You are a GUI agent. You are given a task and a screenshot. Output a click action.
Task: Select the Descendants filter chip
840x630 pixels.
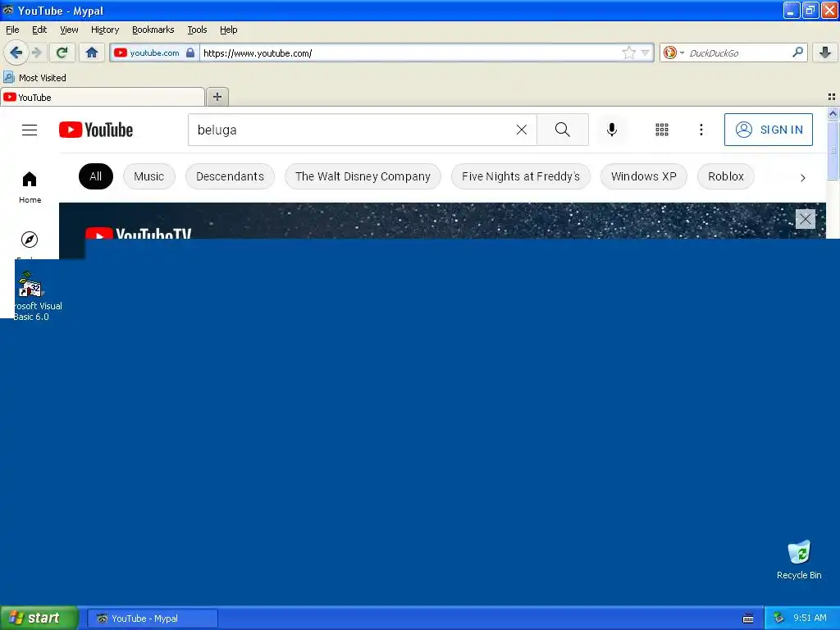pos(230,176)
